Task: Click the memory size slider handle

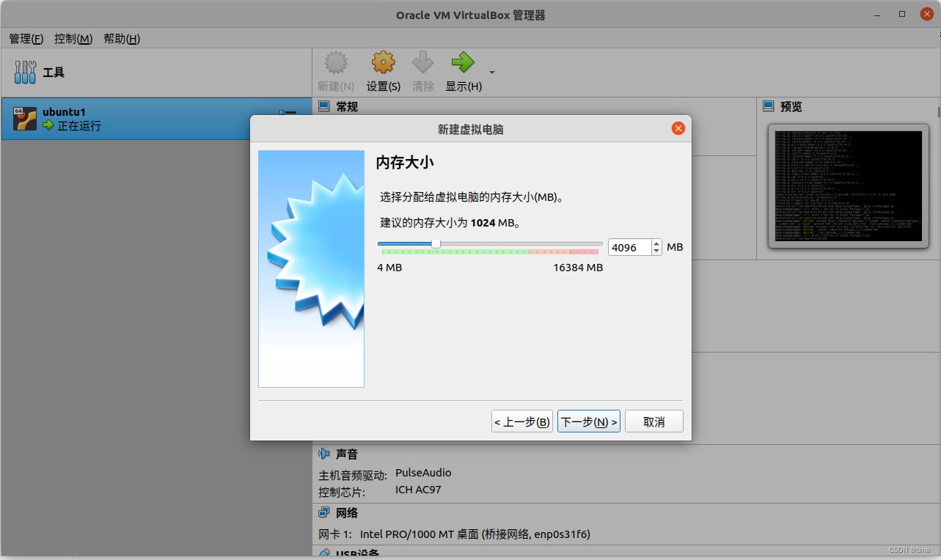Action: click(x=436, y=244)
